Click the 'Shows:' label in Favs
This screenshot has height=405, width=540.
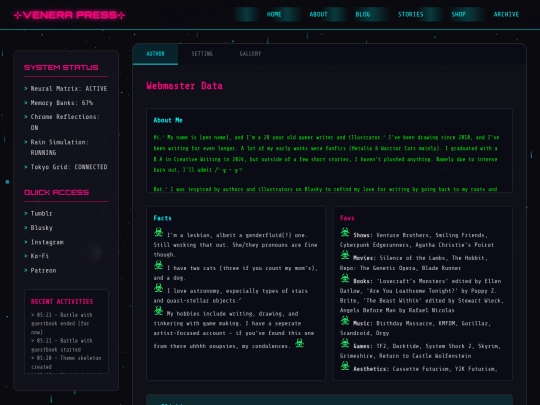coord(363,235)
